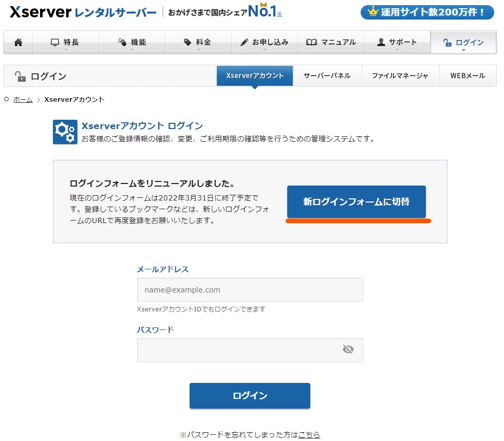Click the パスワード field label
Viewport: 504px width, 441px height.
coord(155,329)
